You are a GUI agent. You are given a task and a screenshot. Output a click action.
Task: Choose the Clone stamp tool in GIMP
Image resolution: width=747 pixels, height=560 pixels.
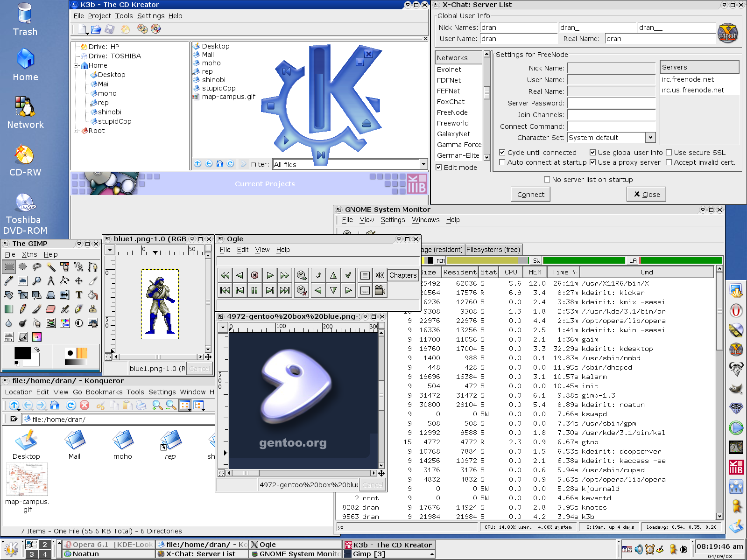(93, 309)
